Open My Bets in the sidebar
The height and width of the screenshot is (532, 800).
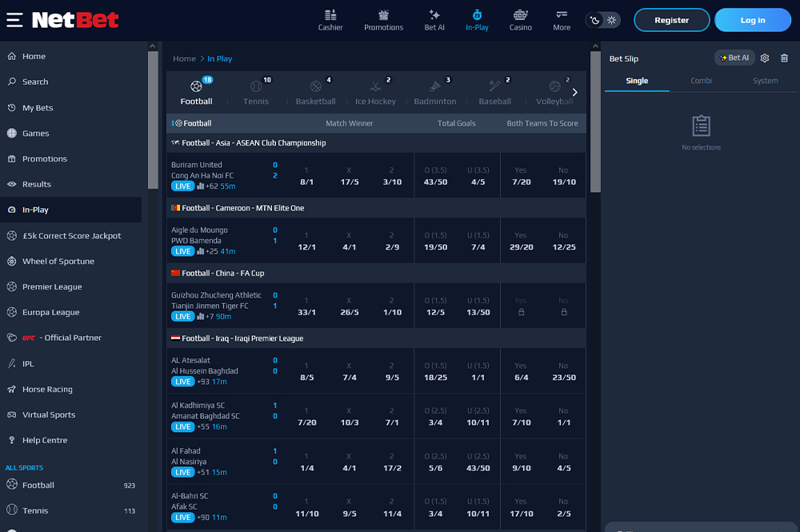[71, 108]
